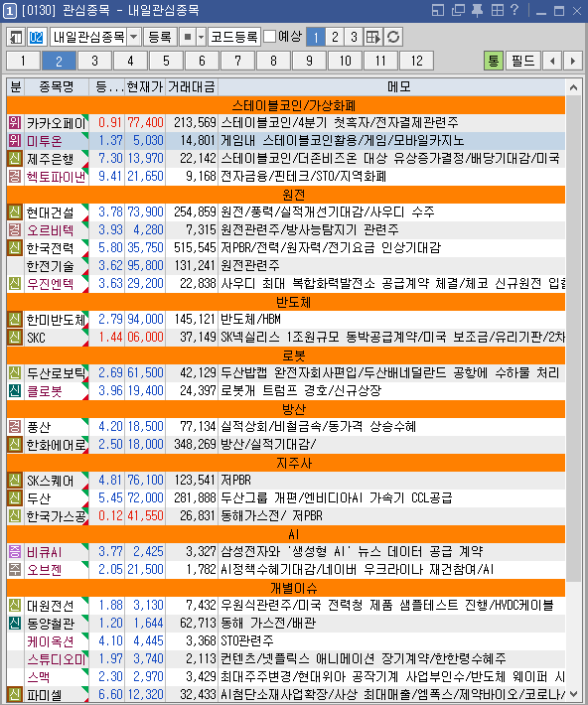The width and height of the screenshot is (588, 705).
Task: Click the 경 badge icon for 오르비텍
Action: tap(15, 229)
